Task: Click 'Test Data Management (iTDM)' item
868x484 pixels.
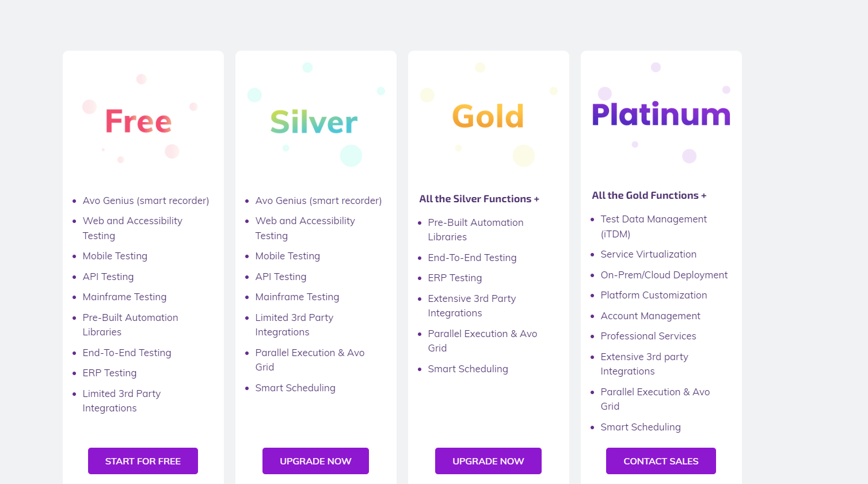Action: coord(653,226)
